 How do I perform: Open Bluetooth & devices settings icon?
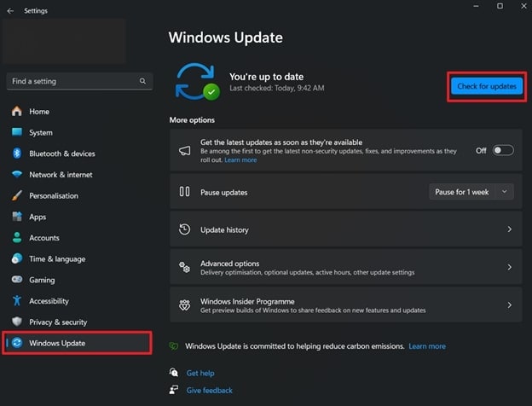coord(17,154)
